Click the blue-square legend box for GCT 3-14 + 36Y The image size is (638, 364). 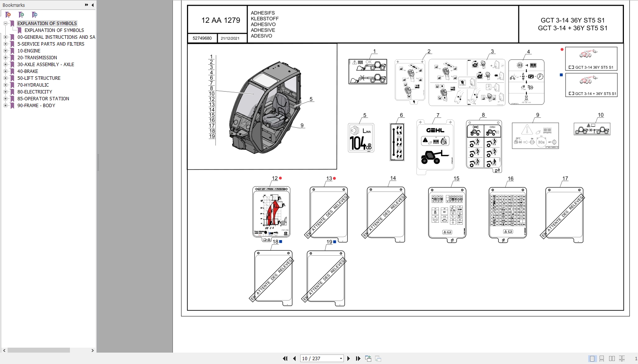[x=591, y=85]
